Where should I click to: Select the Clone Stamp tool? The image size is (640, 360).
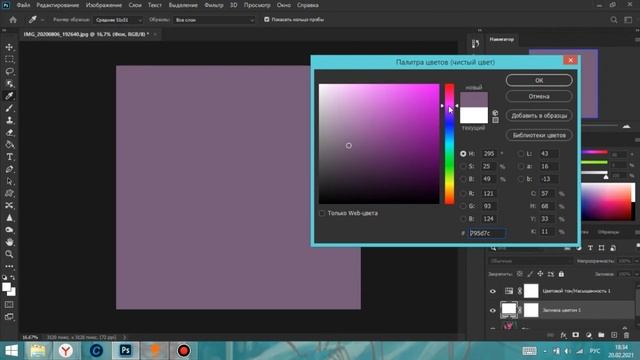tap(9, 120)
